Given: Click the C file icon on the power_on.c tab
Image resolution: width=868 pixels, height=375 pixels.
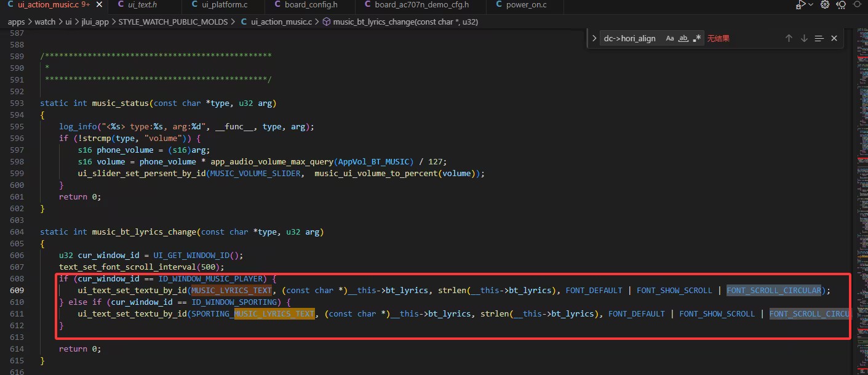Looking at the screenshot, I should click(499, 5).
